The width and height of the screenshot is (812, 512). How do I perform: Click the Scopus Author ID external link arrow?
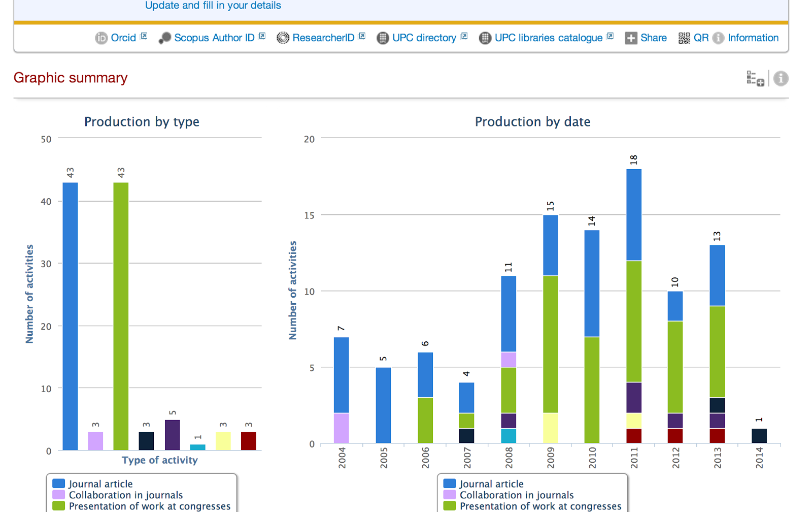click(262, 36)
